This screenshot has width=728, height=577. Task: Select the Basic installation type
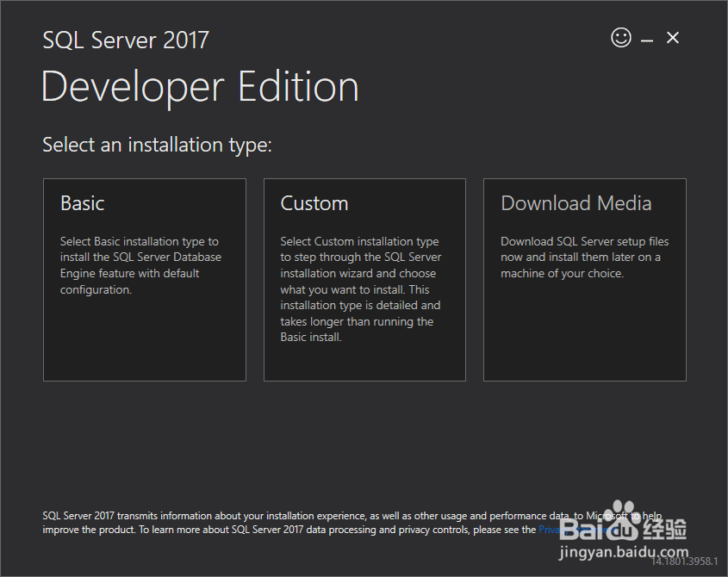point(145,280)
